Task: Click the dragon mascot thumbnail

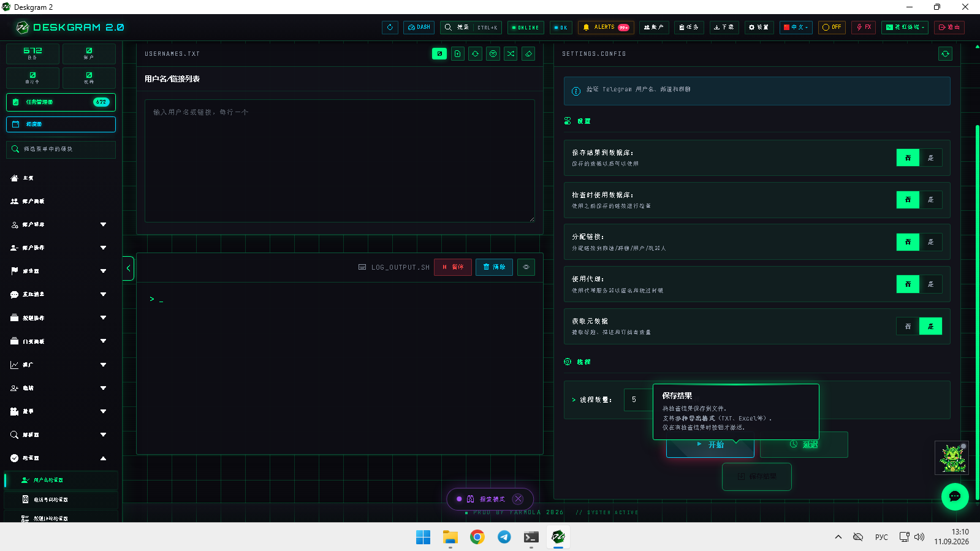Action: (952, 458)
